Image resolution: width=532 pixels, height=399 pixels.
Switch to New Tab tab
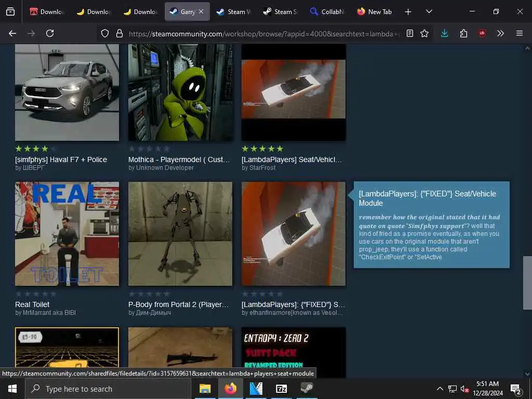[374, 11]
